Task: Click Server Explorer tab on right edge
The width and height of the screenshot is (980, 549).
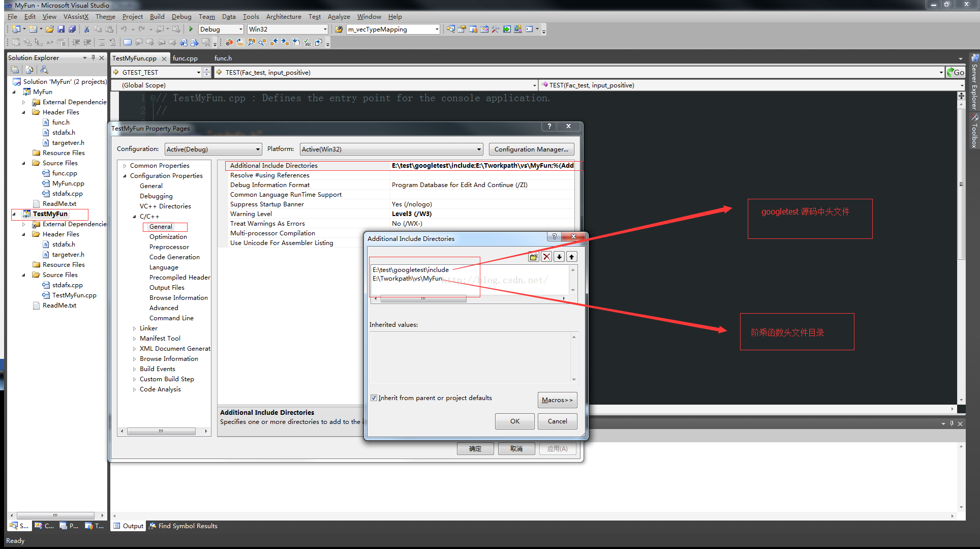Action: 974,81
